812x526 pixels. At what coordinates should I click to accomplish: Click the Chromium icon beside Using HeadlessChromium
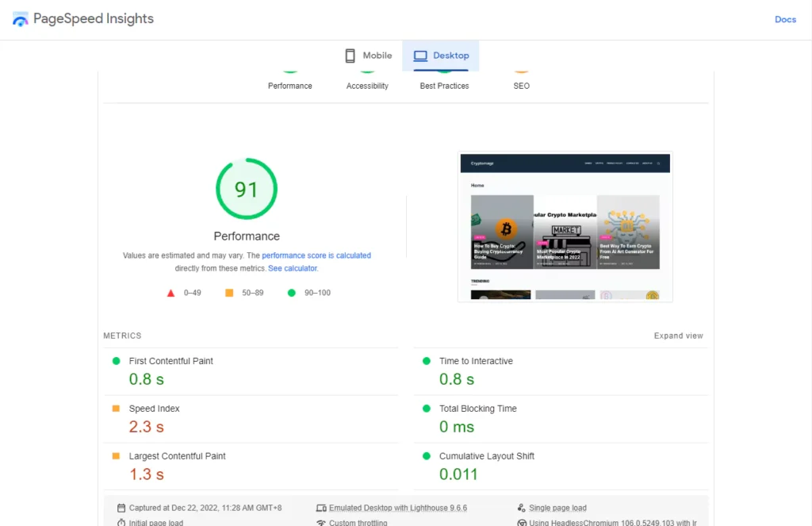click(x=522, y=522)
